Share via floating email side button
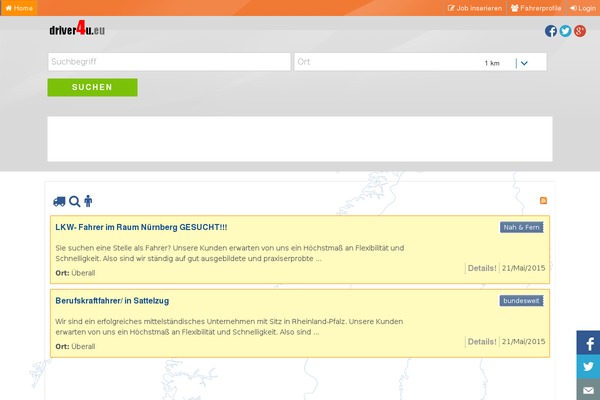This screenshot has width=600, height=400. pos(588,389)
